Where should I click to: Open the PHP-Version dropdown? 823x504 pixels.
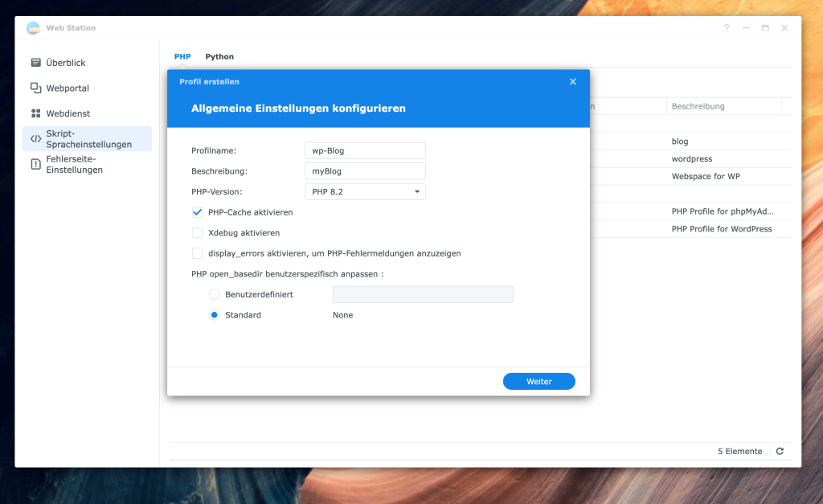(365, 192)
